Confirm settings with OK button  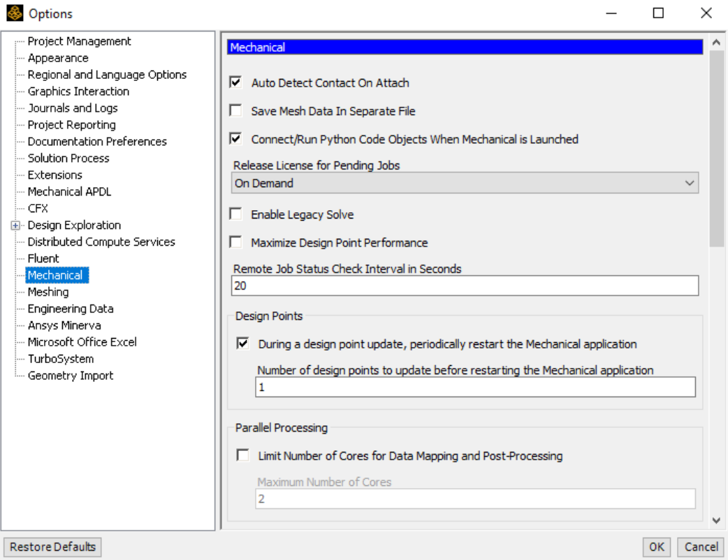(657, 547)
